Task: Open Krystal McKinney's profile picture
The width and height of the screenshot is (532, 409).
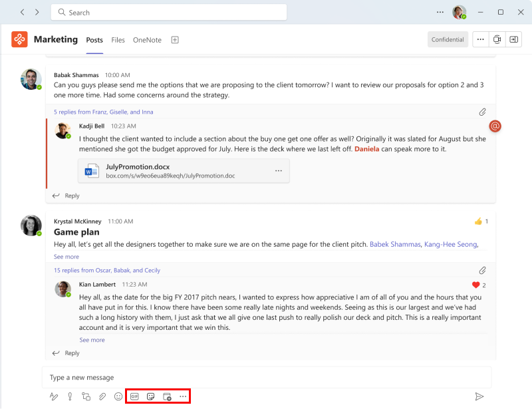Action: (x=31, y=225)
